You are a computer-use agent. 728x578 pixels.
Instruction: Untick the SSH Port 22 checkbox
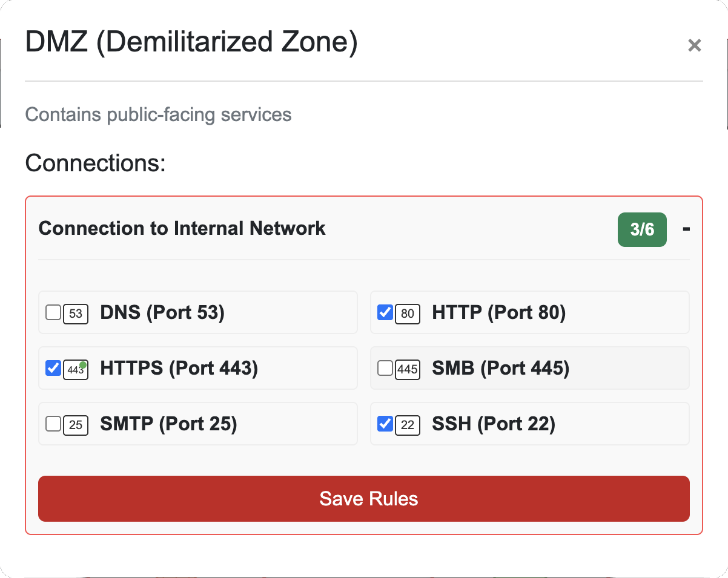click(385, 424)
